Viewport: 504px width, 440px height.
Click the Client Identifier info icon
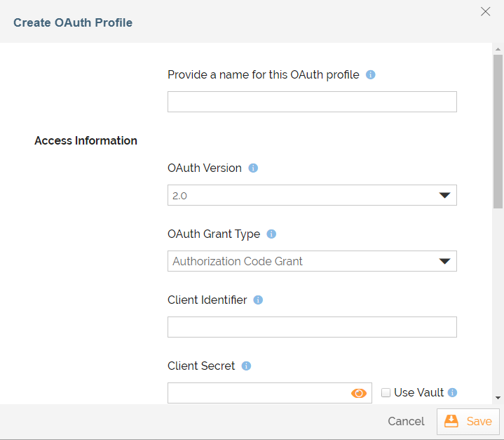click(258, 300)
